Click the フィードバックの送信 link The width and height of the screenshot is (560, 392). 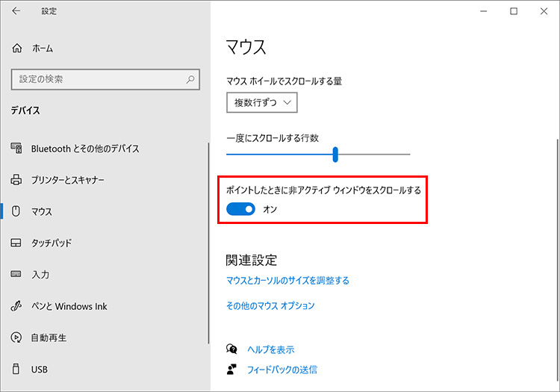[x=281, y=369]
